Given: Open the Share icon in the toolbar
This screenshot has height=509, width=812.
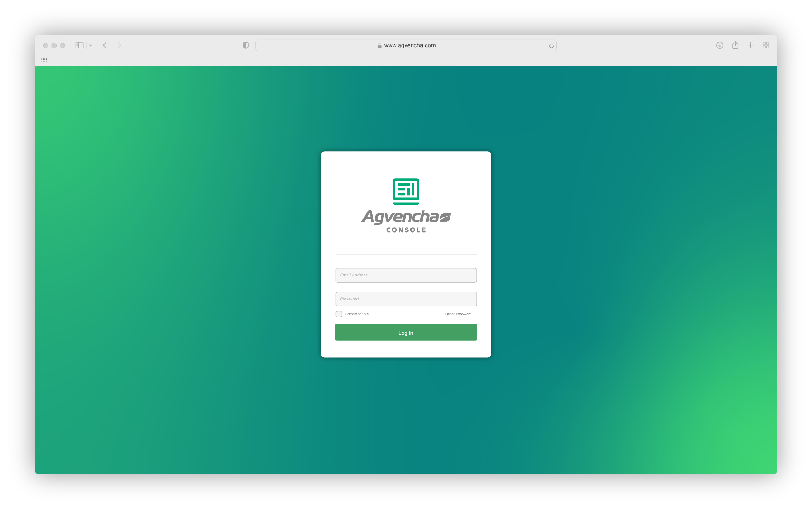Looking at the screenshot, I should click(735, 45).
